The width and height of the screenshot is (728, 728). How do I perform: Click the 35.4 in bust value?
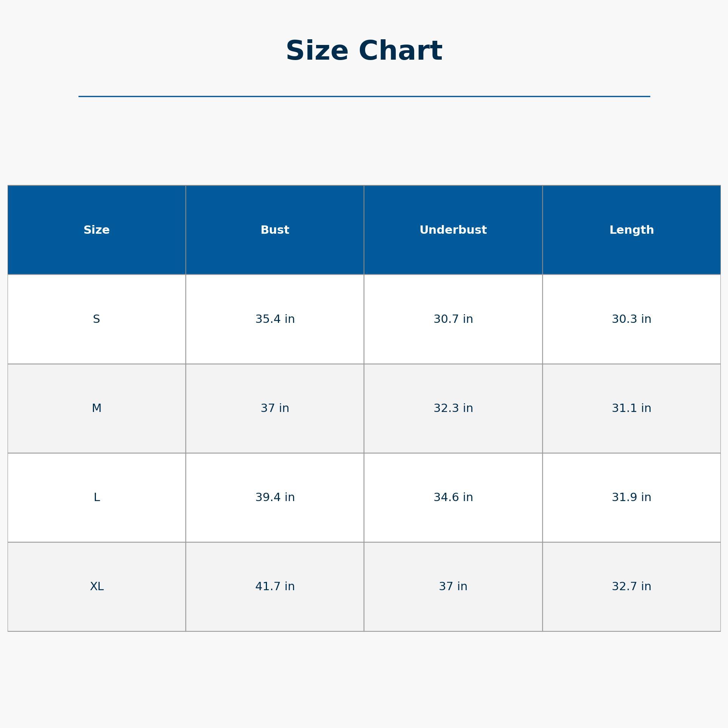click(275, 319)
